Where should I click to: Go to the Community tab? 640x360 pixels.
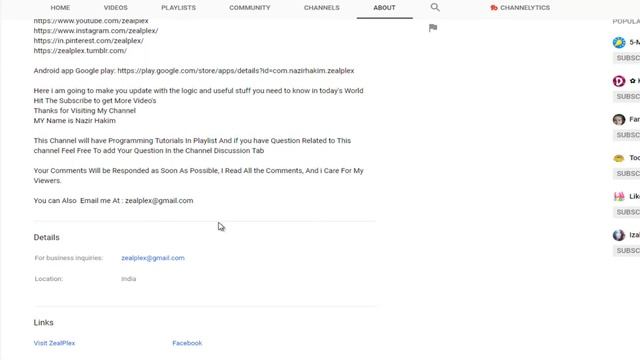(249, 8)
